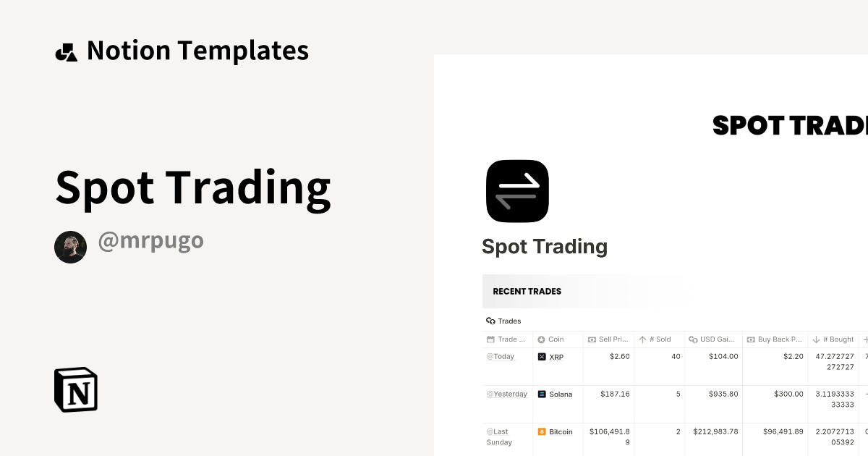Viewport: 868px width, 456px height.
Task: Click the @Yesterday trade date mention
Action: 506,394
